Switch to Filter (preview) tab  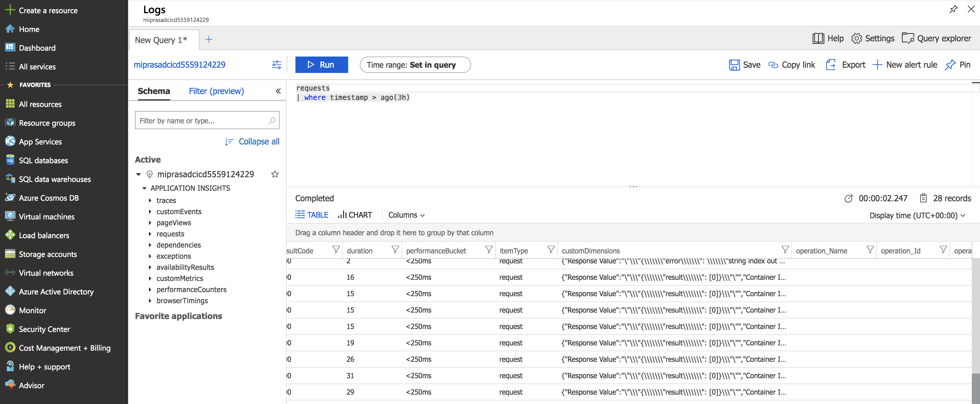point(216,91)
